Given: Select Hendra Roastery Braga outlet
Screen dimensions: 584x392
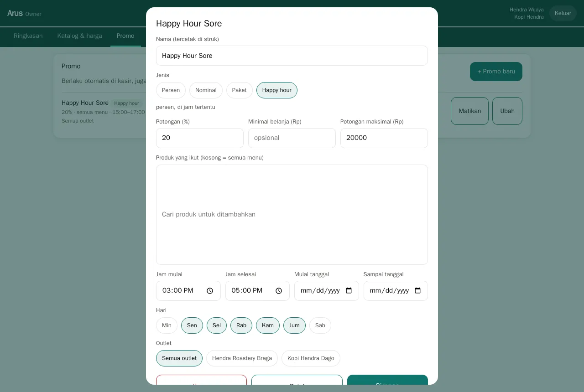Looking at the screenshot, I should 242,358.
